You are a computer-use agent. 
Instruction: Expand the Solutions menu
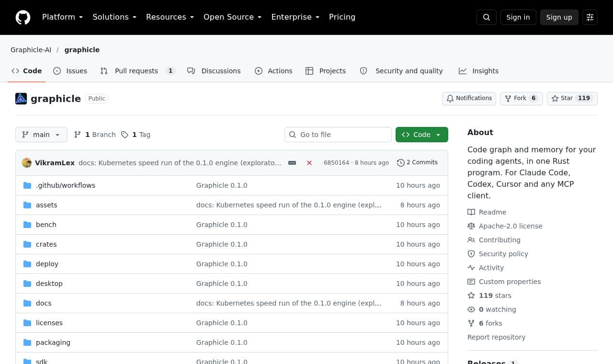114,17
